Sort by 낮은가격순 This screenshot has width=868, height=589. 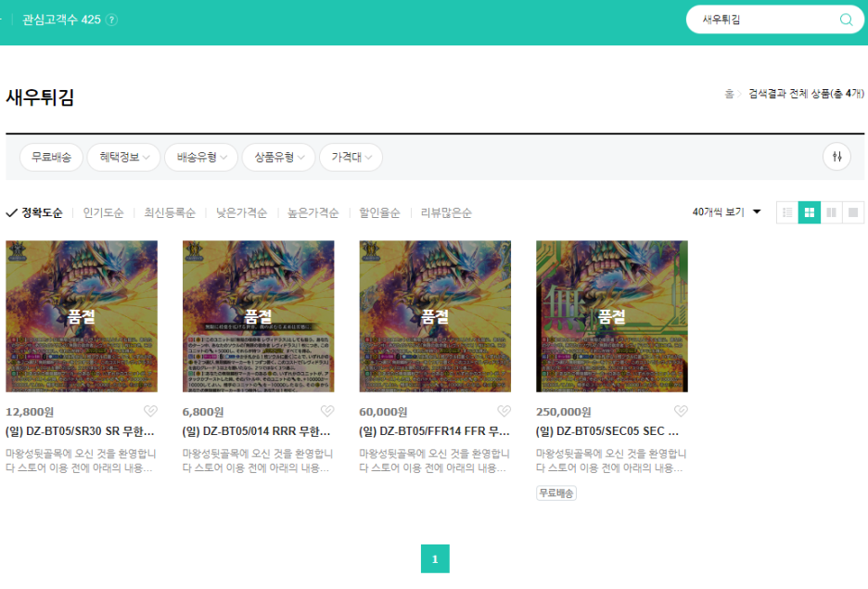point(241,212)
